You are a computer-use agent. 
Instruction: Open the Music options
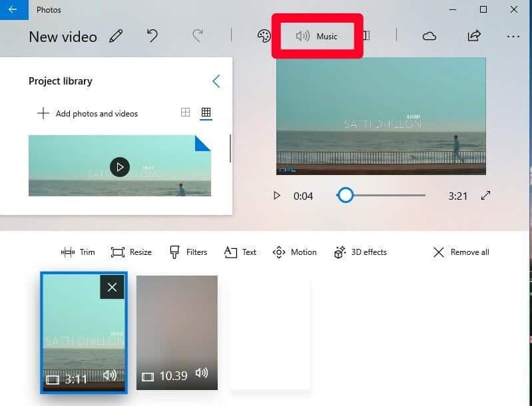(317, 36)
